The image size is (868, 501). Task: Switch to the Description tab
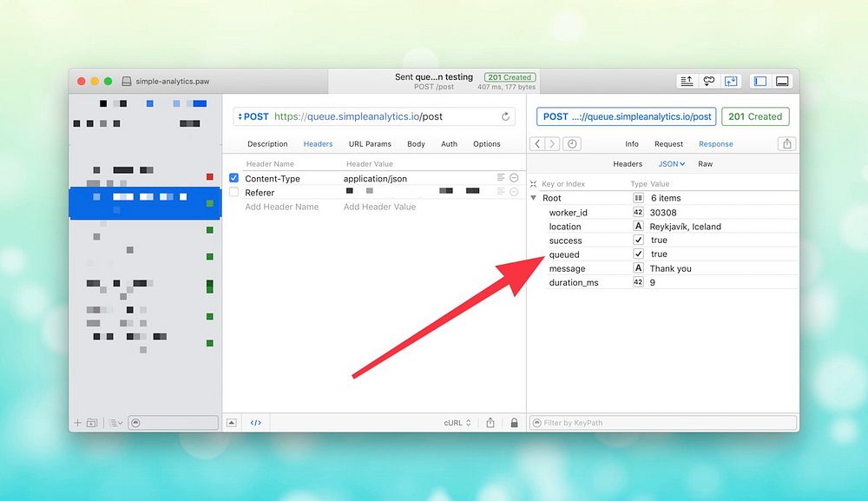click(x=267, y=144)
